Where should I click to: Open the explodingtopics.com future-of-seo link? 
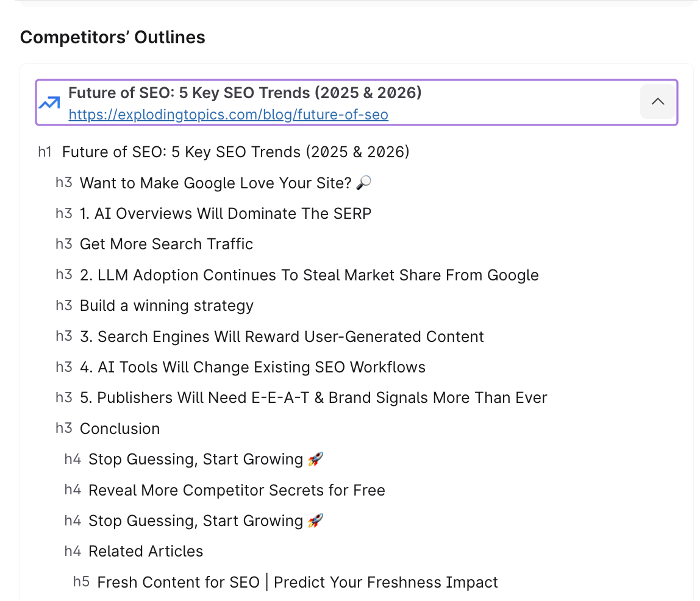228,115
